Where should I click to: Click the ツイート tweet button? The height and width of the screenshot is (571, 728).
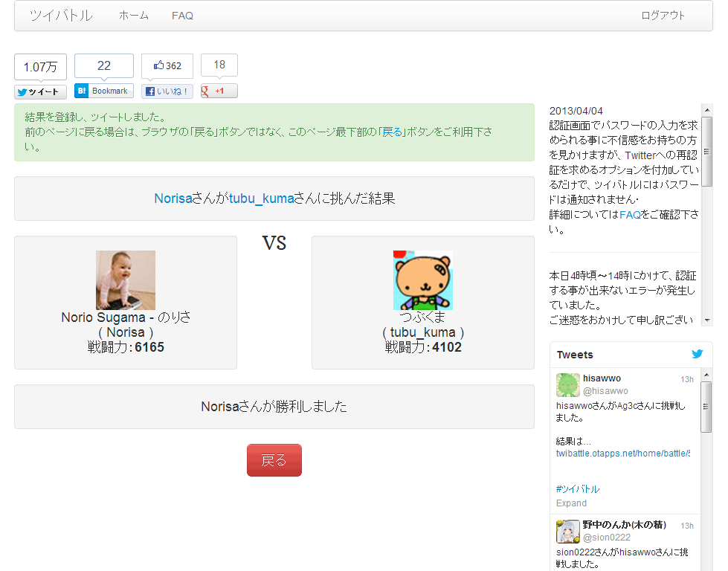(40, 92)
